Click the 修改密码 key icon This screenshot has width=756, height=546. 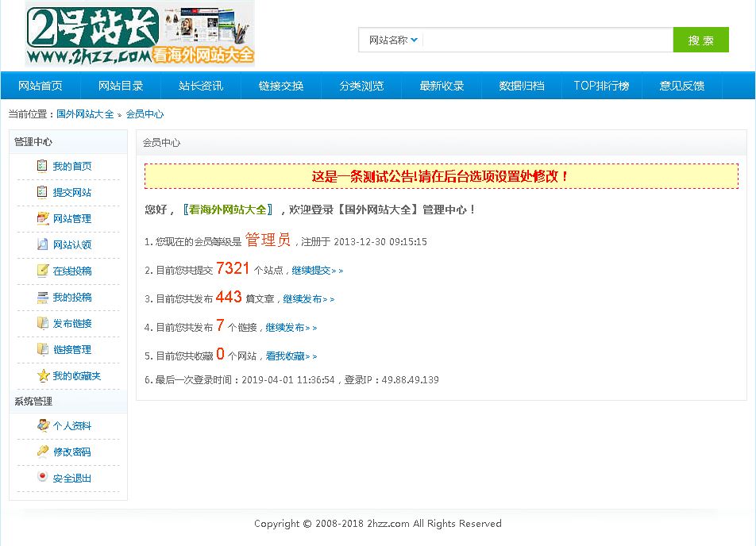point(42,451)
